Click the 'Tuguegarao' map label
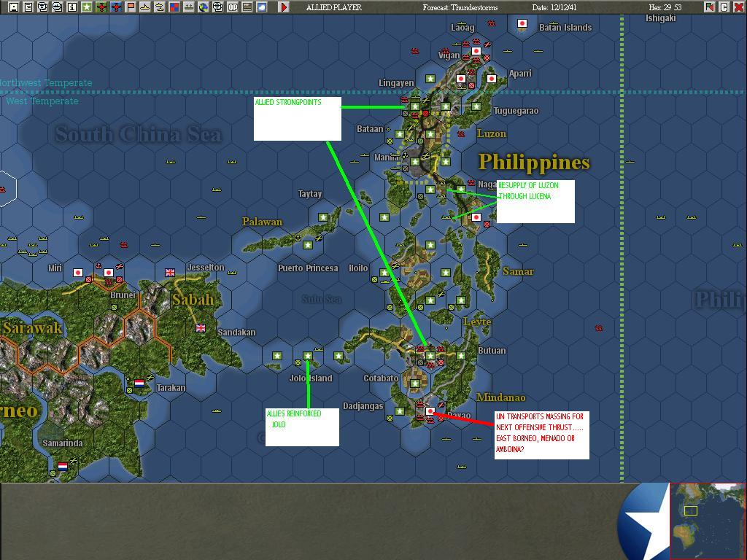 (x=516, y=111)
